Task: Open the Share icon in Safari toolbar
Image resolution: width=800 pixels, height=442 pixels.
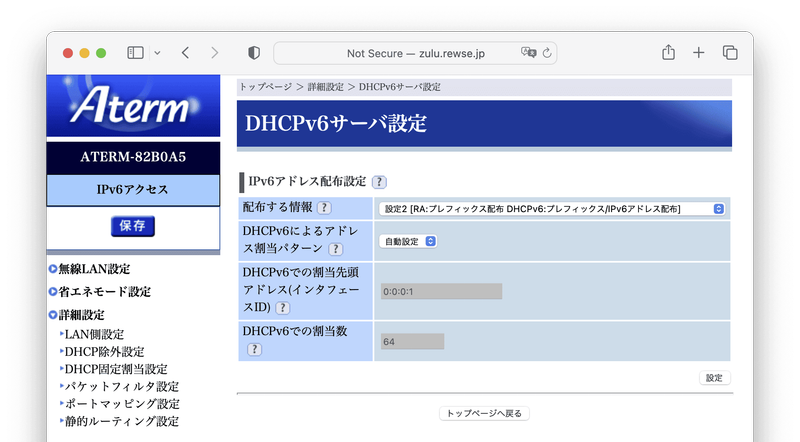Action: 668,52
